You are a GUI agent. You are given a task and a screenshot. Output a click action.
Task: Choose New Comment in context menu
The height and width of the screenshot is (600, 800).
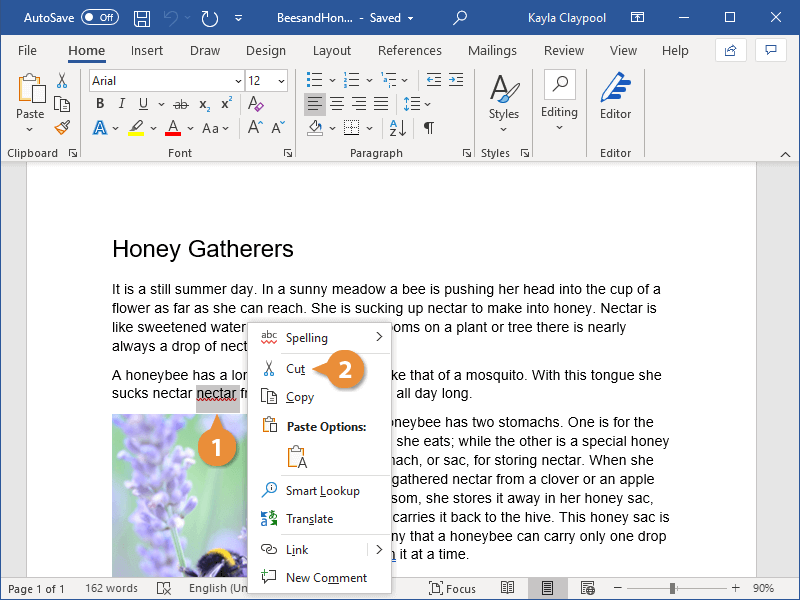[325, 578]
